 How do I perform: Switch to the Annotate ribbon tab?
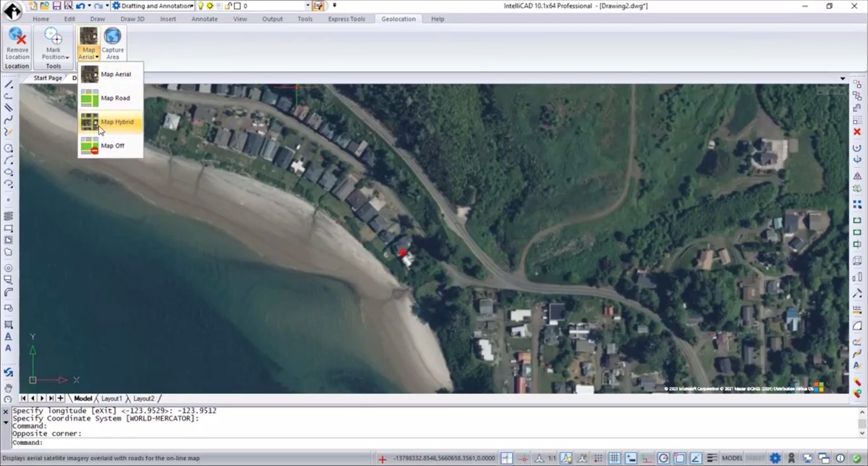click(x=204, y=19)
